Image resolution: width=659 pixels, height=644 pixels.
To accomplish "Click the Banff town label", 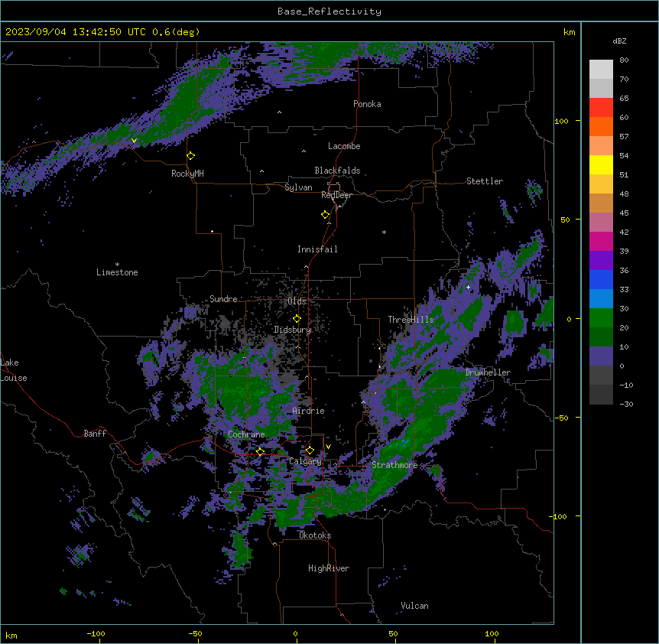I will (95, 434).
